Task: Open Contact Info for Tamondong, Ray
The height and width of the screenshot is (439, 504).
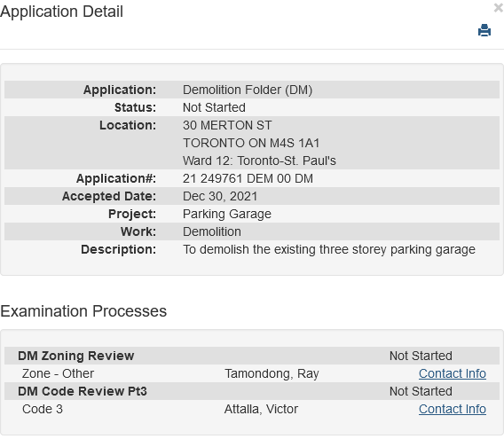Action: tap(452, 373)
